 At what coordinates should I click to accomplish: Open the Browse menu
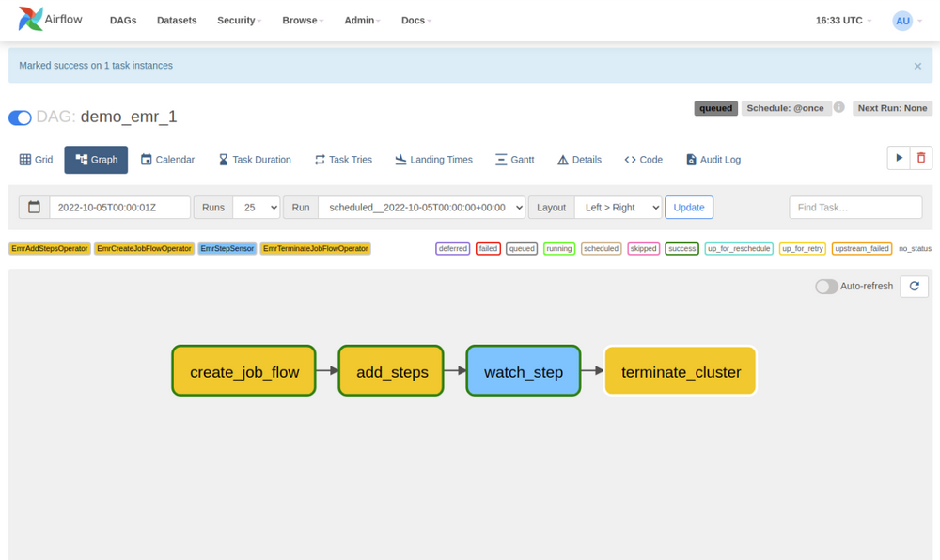pyautogui.click(x=302, y=20)
